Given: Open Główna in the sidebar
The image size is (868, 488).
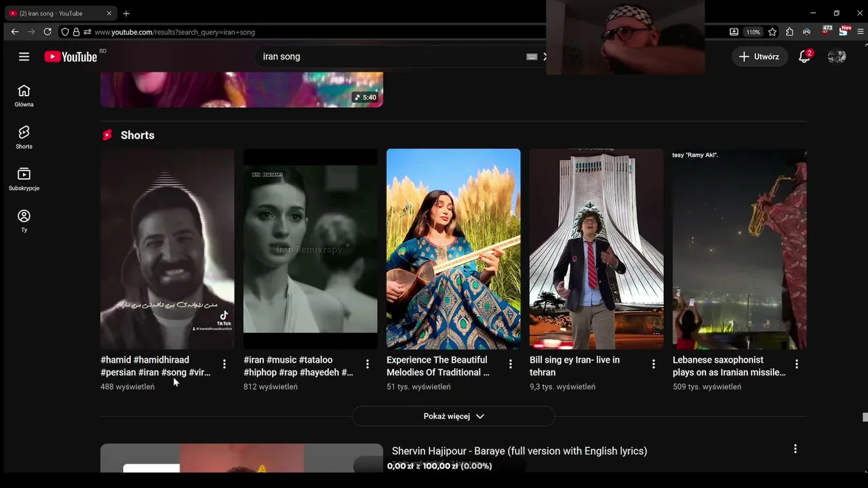Looking at the screenshot, I should [x=24, y=96].
